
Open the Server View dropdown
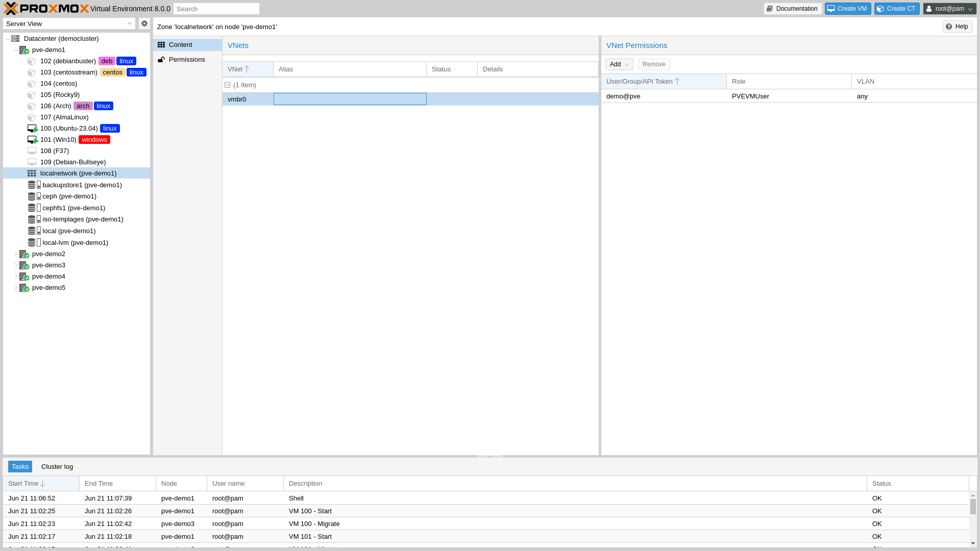69,23
